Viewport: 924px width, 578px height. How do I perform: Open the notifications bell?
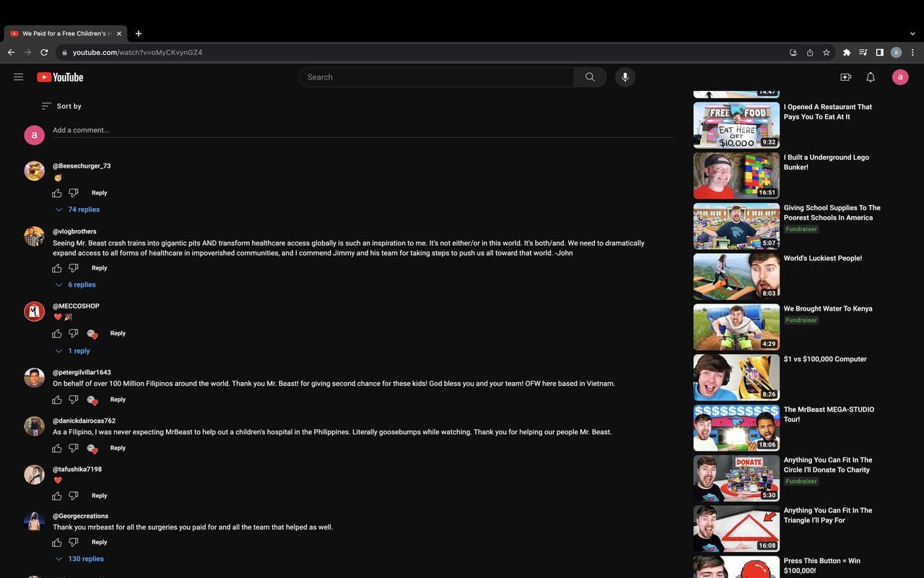click(x=870, y=77)
